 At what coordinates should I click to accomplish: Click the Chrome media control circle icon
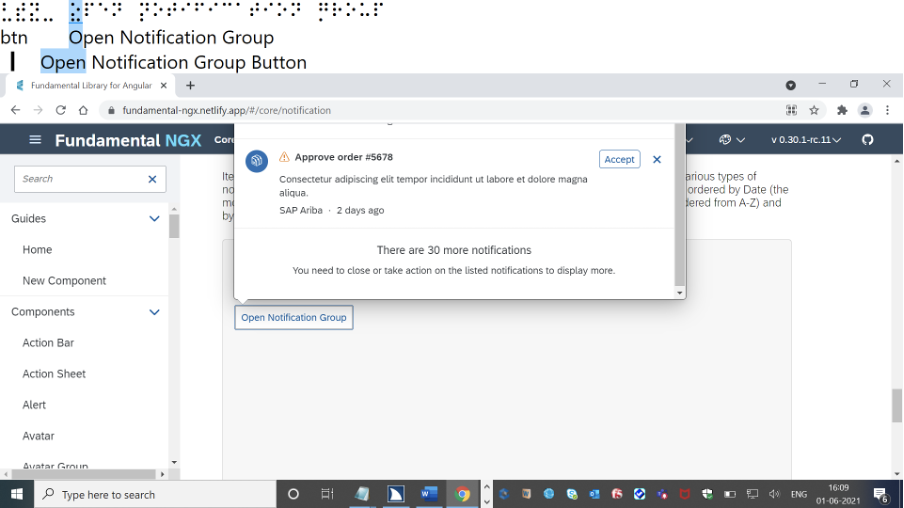coord(790,85)
